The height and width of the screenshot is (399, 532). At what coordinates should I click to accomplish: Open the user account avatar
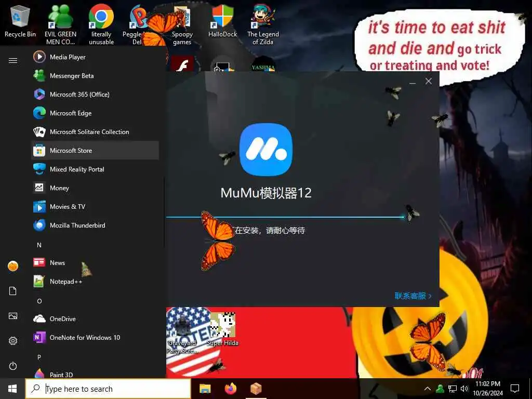pos(13,266)
